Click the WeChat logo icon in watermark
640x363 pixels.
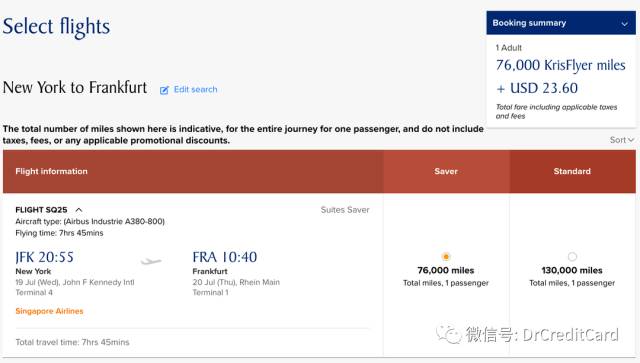[449, 335]
